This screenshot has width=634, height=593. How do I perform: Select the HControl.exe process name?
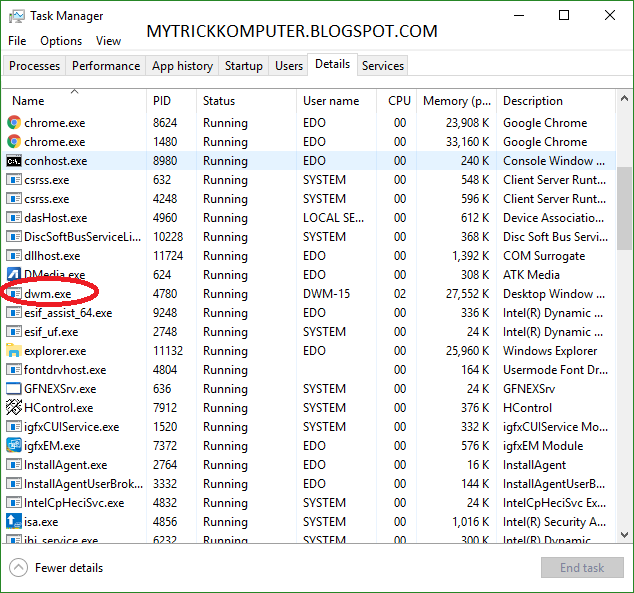click(x=59, y=408)
